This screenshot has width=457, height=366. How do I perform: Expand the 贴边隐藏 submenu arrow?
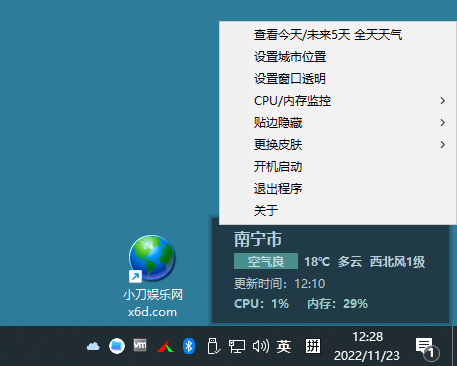(x=442, y=123)
